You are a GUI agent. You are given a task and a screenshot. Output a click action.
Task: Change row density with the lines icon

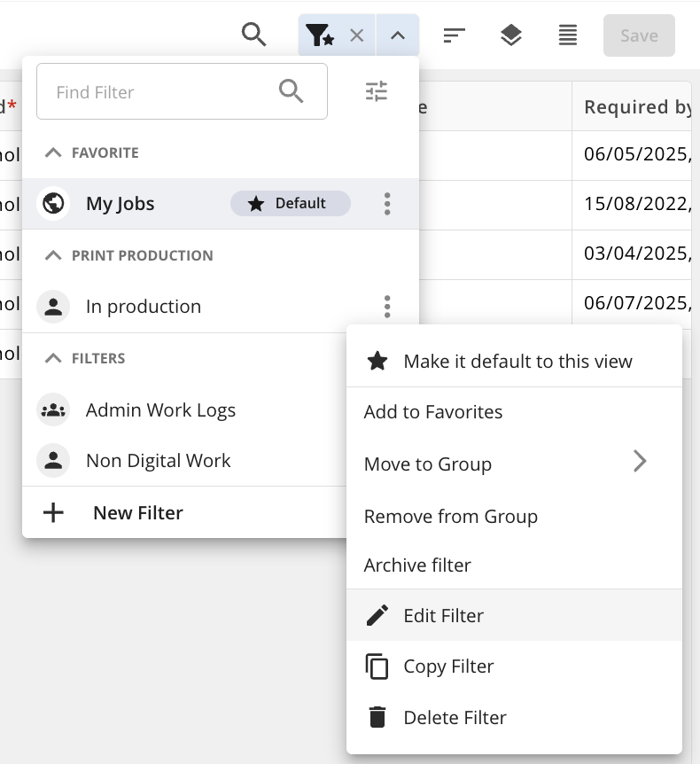click(567, 35)
